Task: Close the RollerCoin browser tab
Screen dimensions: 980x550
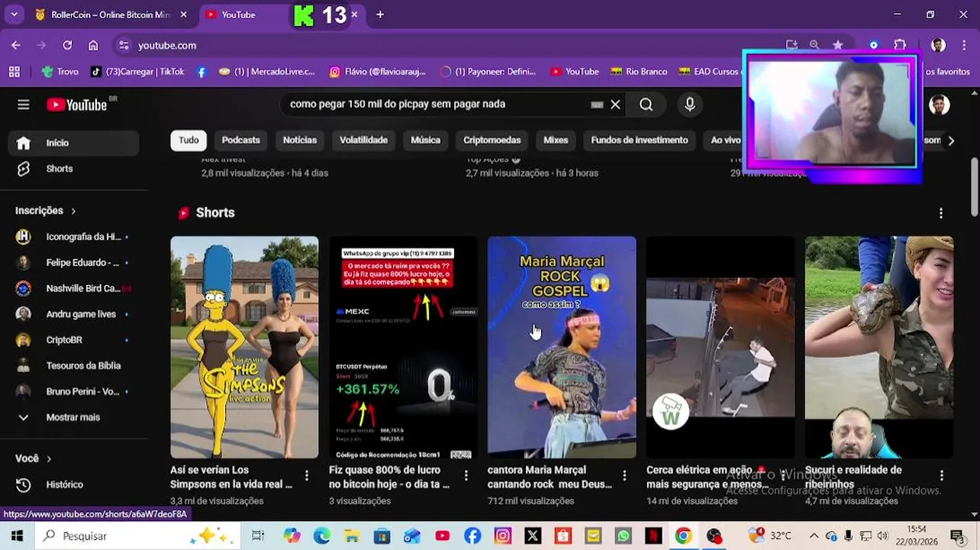Action: (183, 15)
